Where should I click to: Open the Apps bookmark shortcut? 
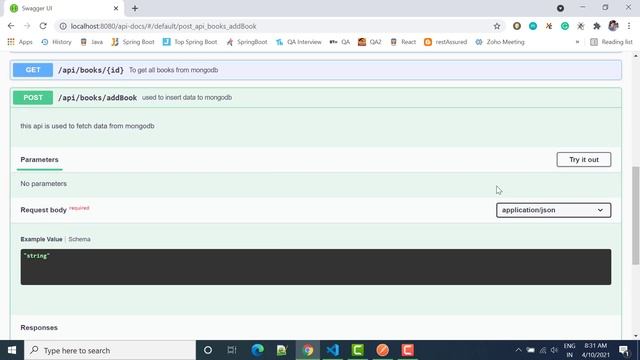pyautogui.click(x=20, y=42)
